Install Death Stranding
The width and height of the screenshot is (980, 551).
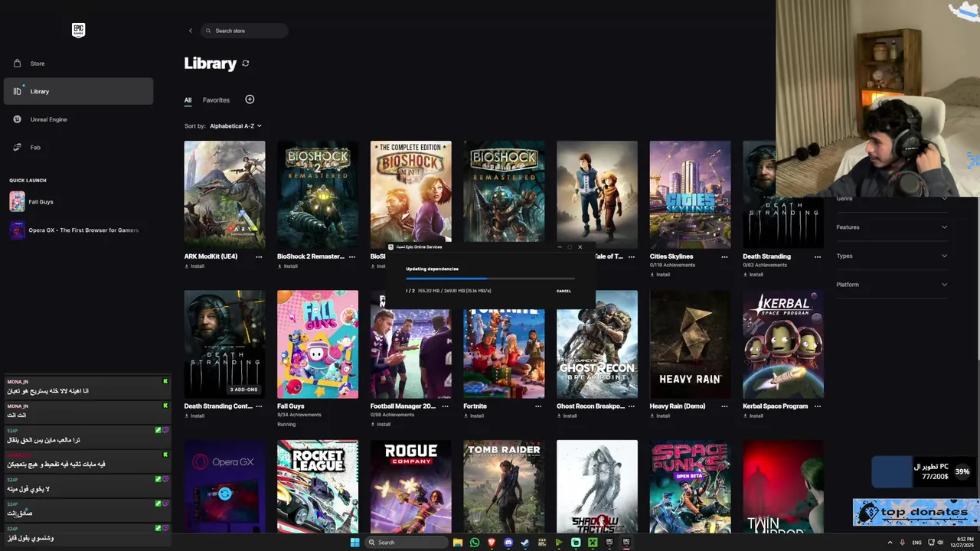tap(753, 274)
